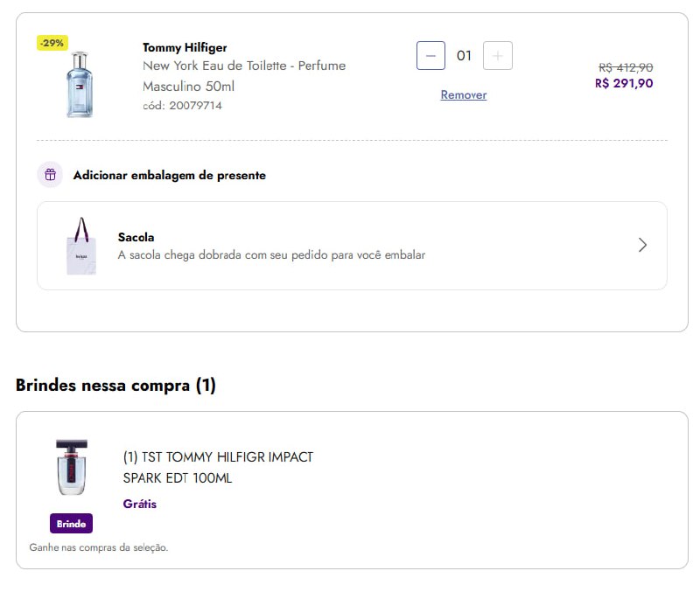Click the gift box icon
This screenshot has height=592, width=700.
pyautogui.click(x=51, y=174)
